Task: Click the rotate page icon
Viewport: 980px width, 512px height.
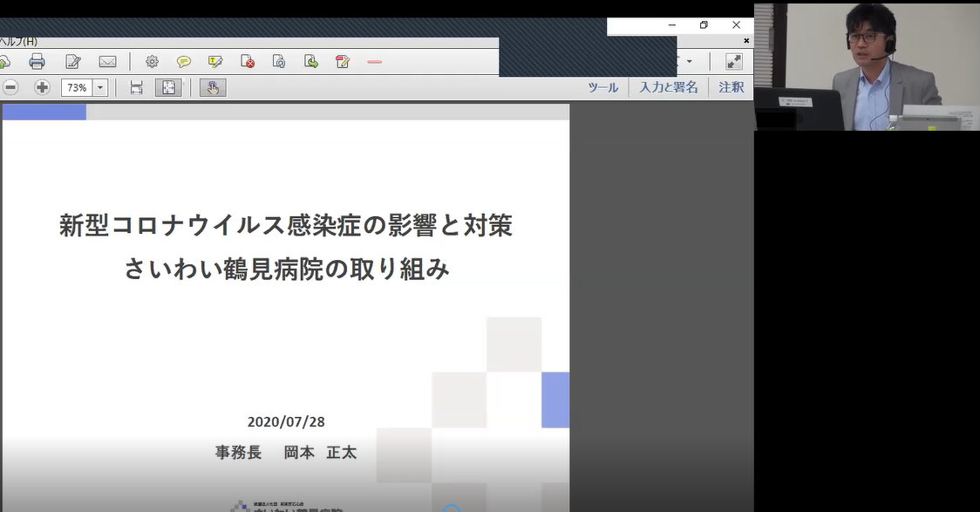Action: [279, 61]
